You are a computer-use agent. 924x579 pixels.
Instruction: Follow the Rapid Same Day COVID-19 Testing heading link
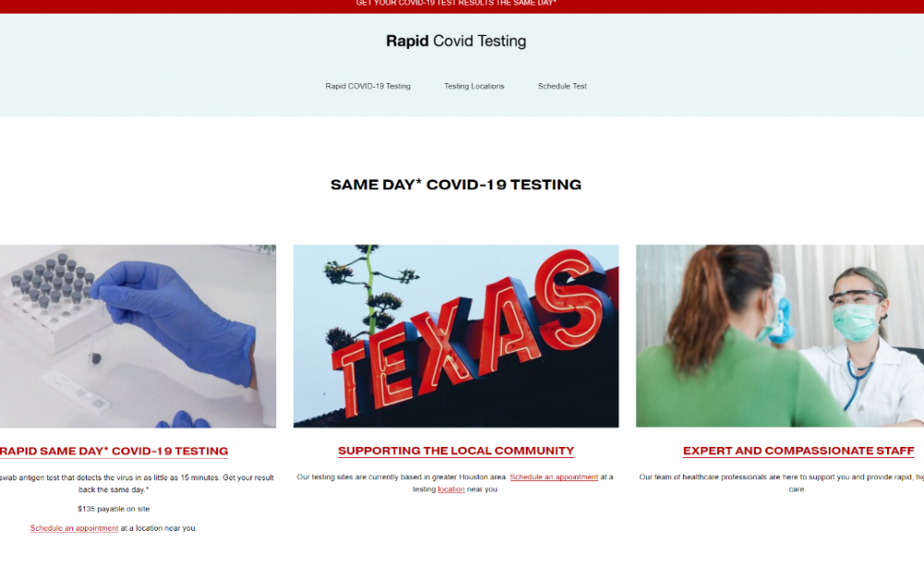(114, 452)
